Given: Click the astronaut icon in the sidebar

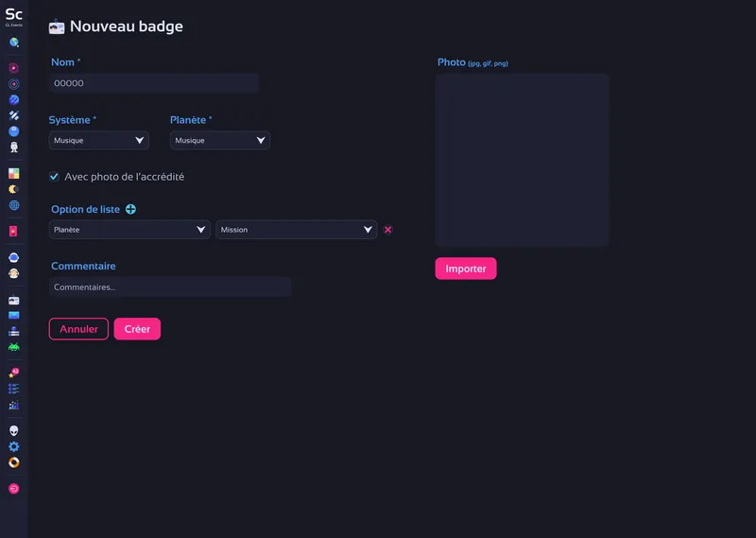Looking at the screenshot, I should (14, 147).
